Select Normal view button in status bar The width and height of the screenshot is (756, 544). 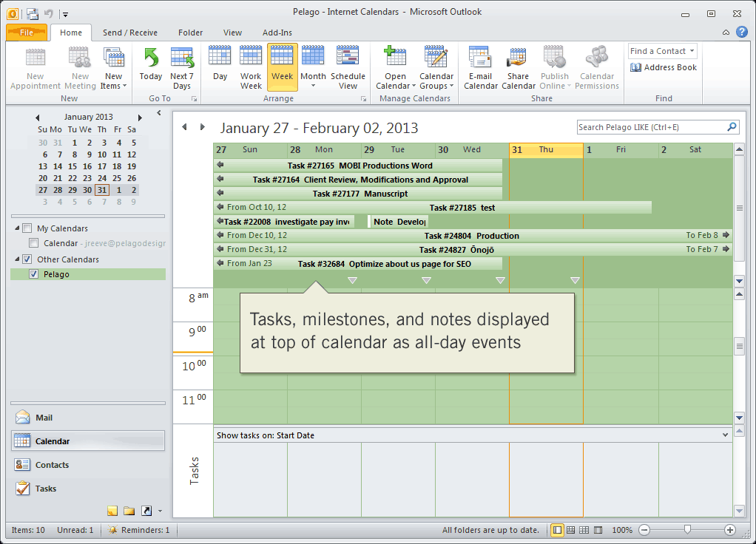click(x=557, y=530)
